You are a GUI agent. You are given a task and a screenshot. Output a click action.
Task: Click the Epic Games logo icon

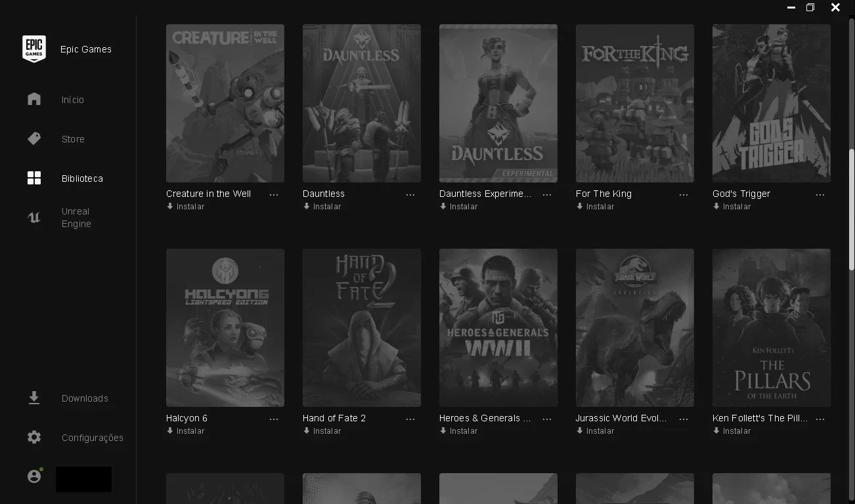34,49
